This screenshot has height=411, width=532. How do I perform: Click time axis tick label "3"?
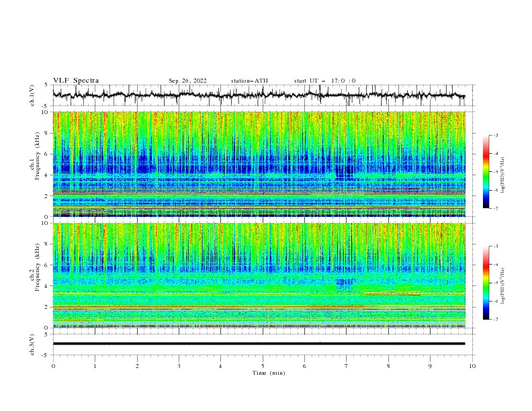tap(179, 366)
